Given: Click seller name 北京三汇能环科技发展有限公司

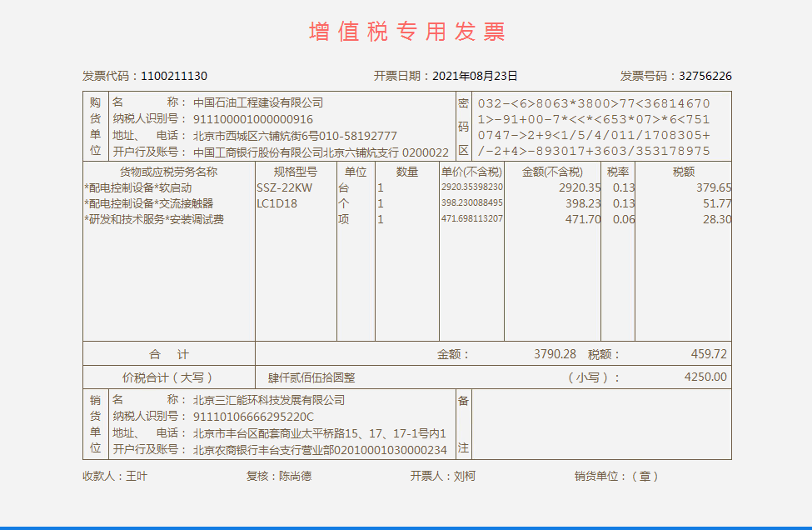Looking at the screenshot, I should tap(269, 400).
